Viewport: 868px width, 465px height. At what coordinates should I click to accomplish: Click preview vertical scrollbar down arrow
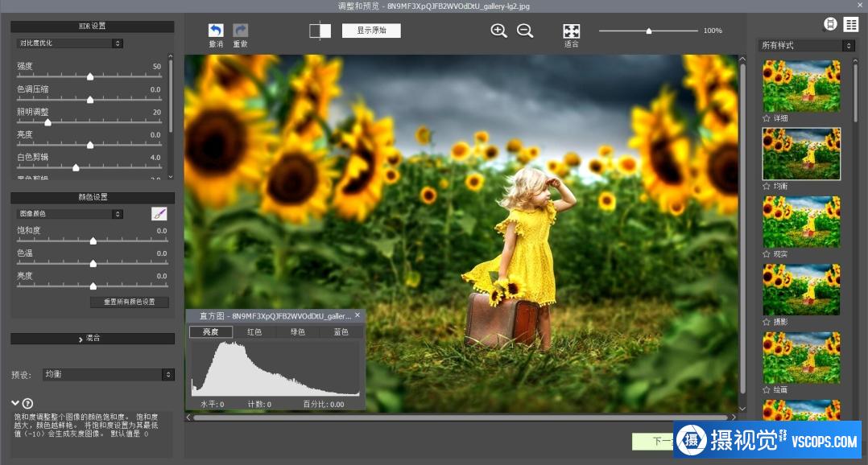tap(743, 409)
